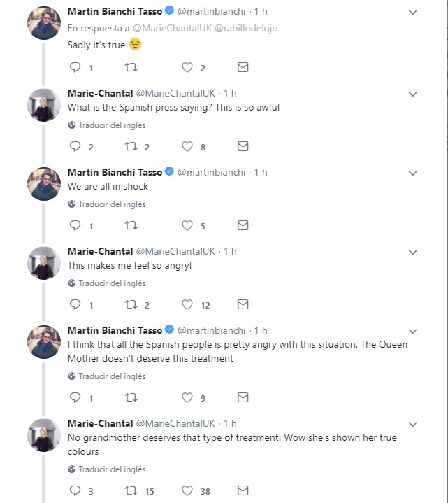The height and width of the screenshot is (503, 448).
Task: Open options chevron on the "Sadly it's true" tweet
Action: click(412, 13)
